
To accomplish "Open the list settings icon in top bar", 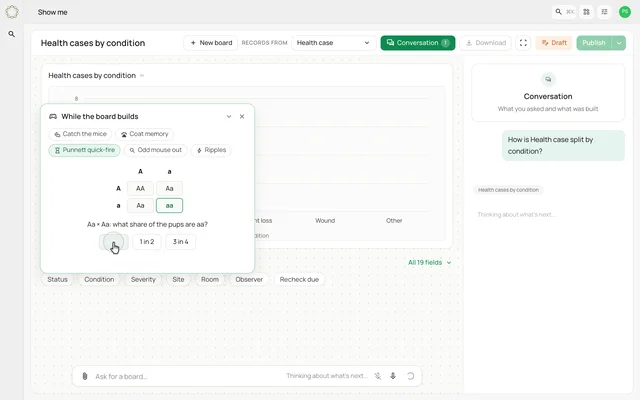I will coord(604,12).
